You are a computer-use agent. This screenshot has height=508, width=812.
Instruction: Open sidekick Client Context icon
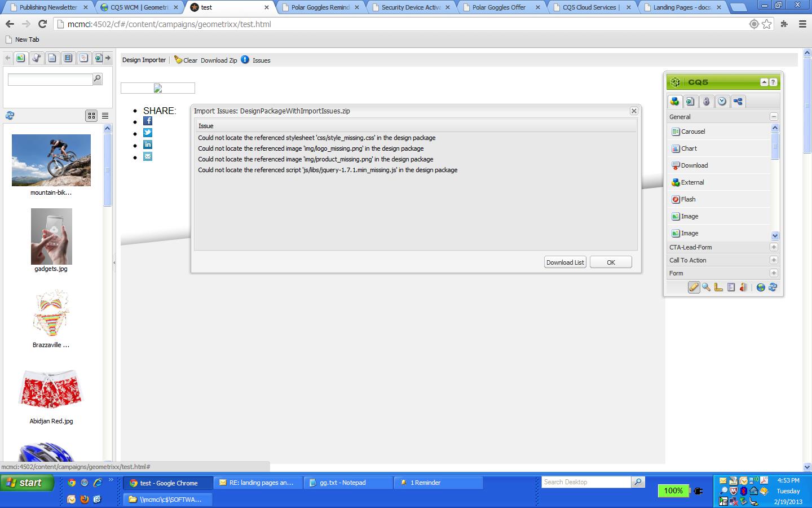pos(743,287)
